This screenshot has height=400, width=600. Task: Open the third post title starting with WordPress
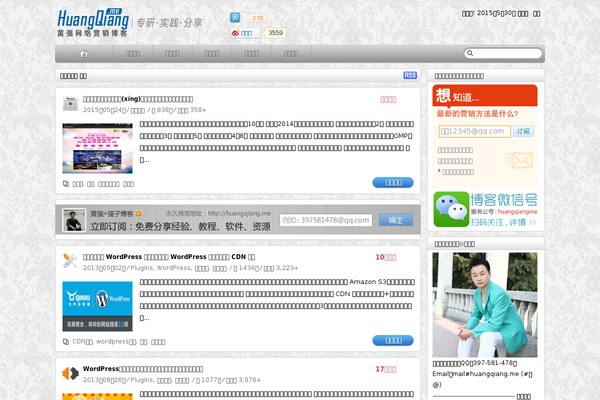143,369
